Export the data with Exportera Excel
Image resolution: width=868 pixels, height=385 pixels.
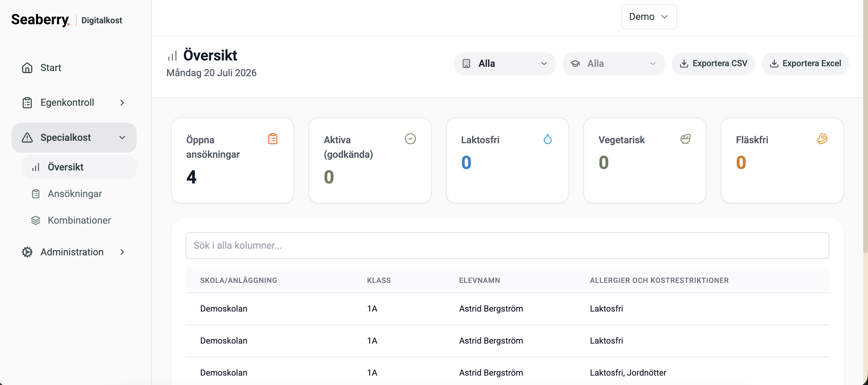pyautogui.click(x=805, y=63)
